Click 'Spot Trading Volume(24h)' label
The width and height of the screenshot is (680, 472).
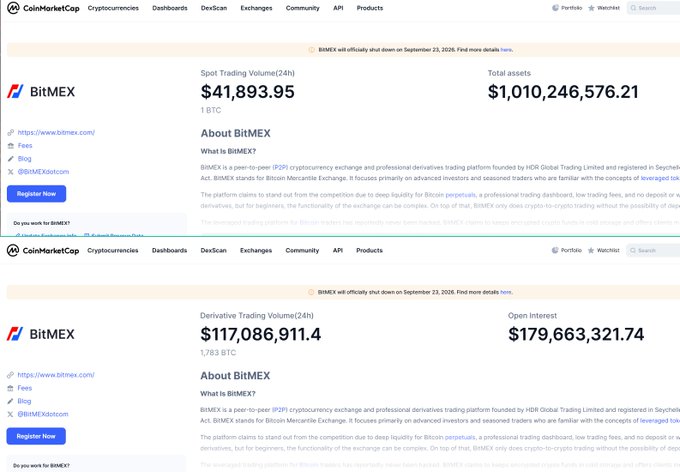(248, 73)
